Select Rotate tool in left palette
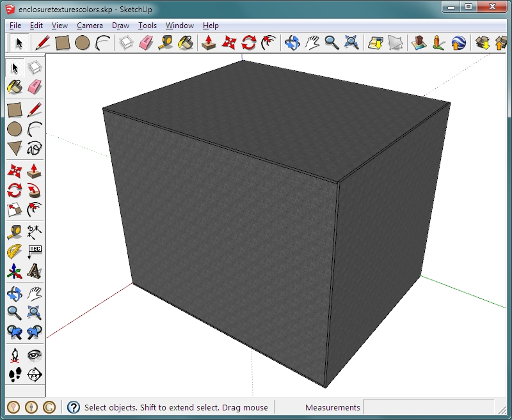The image size is (512, 420). tap(15, 191)
